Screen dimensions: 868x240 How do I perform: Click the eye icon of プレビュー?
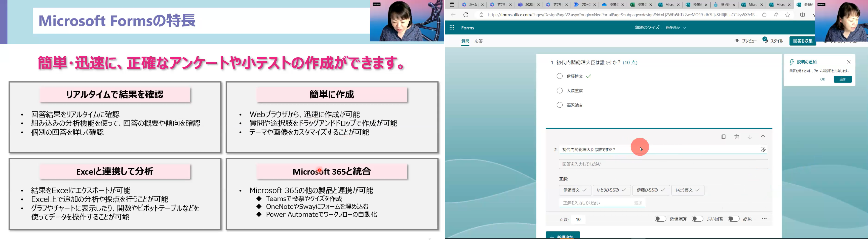(x=737, y=41)
